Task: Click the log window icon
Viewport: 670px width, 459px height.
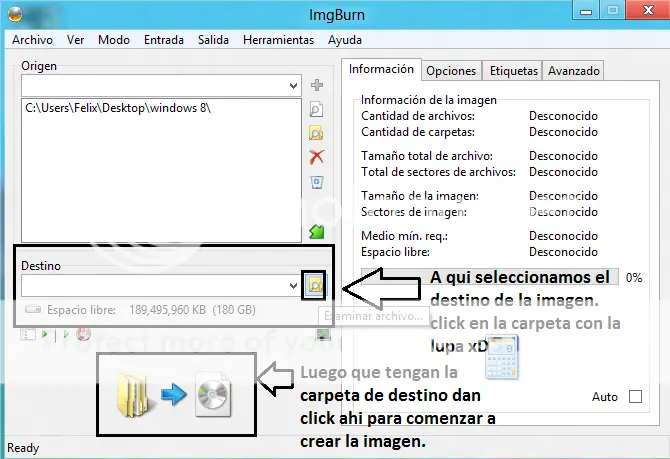Action: pos(28,334)
